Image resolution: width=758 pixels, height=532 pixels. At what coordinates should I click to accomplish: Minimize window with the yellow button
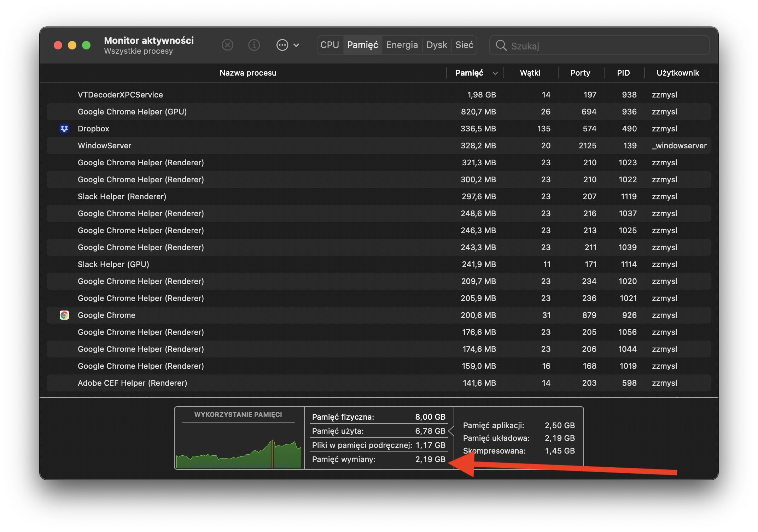[72, 45]
